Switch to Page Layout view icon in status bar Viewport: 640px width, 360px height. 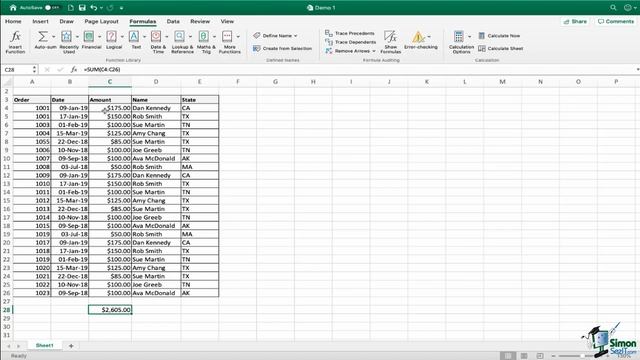[x=524, y=356]
